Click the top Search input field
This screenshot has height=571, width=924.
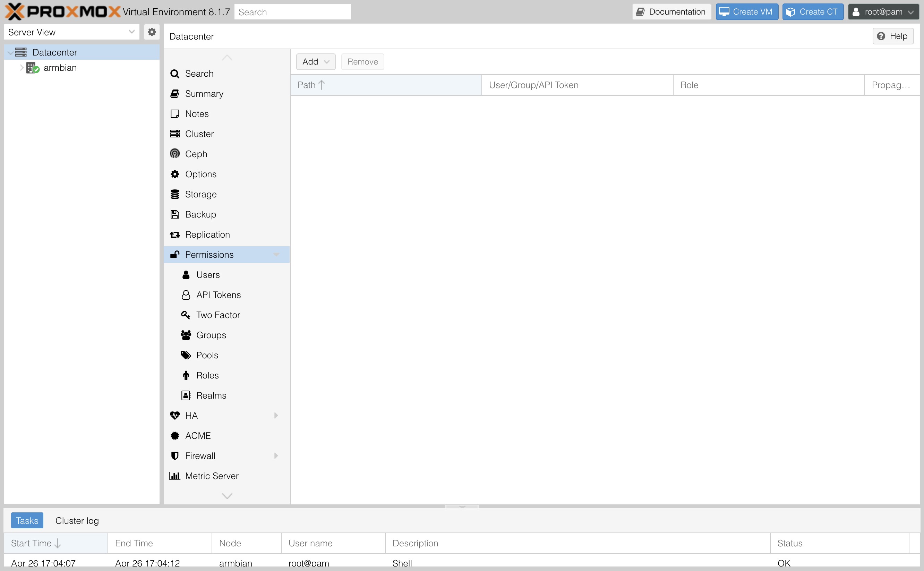(292, 12)
